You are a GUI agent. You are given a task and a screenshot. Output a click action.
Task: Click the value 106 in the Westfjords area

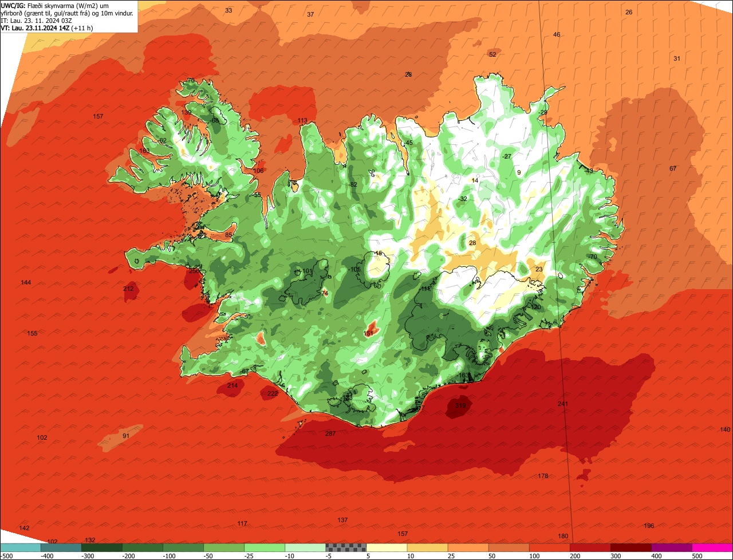258,171
